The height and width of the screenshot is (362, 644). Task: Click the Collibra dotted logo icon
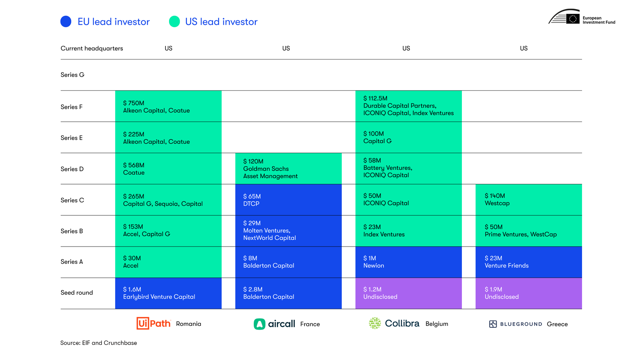pyautogui.click(x=375, y=323)
